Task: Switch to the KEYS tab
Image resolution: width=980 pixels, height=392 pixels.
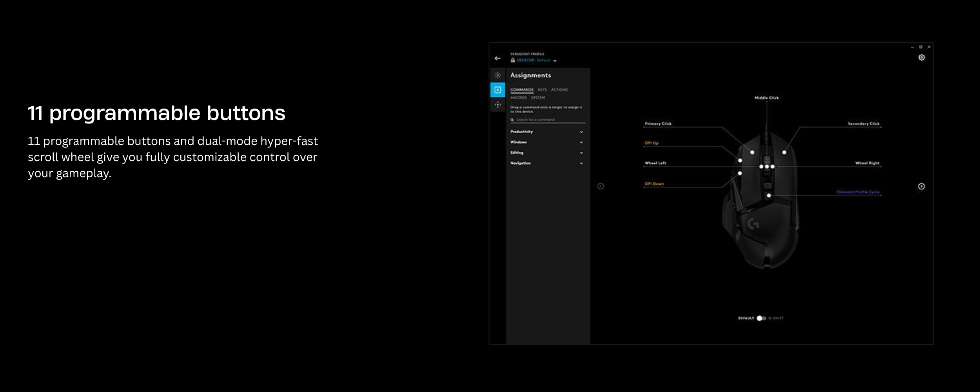Action: pyautogui.click(x=542, y=90)
